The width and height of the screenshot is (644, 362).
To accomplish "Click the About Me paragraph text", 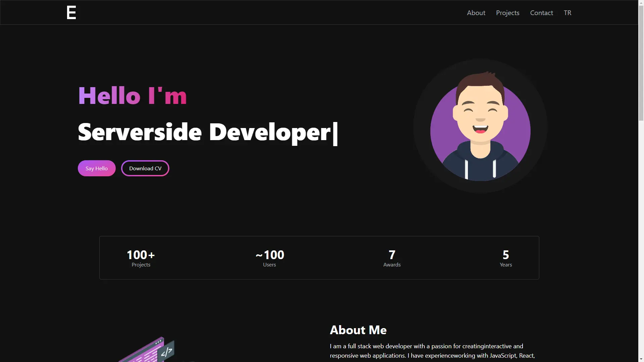I will click(x=432, y=351).
